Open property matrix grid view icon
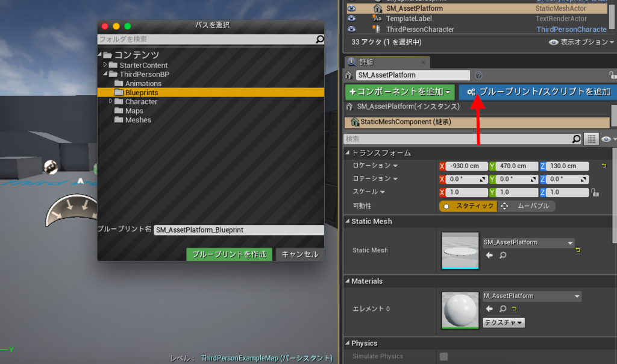 pos(591,139)
